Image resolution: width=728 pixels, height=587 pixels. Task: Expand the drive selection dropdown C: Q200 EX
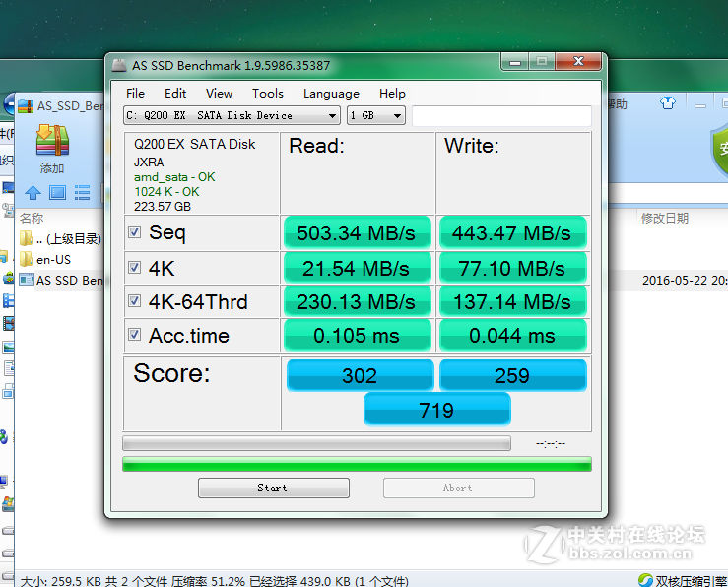pos(232,115)
